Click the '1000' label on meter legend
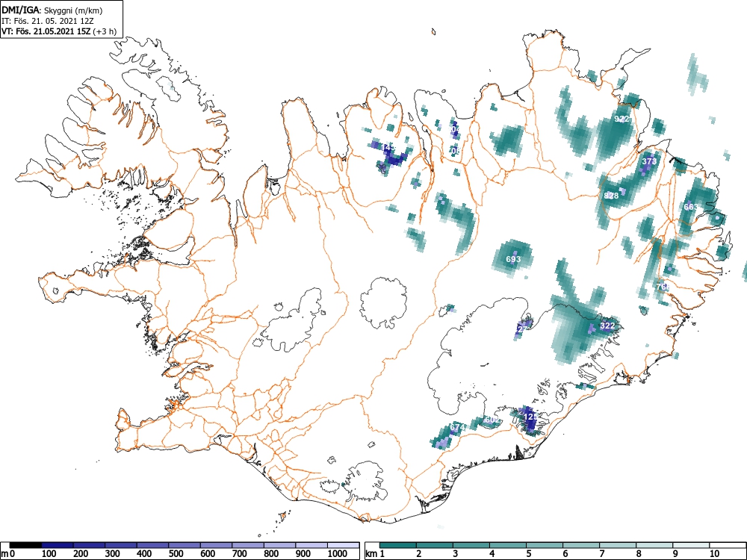Screen dimensions: 747x560 [338, 554]
